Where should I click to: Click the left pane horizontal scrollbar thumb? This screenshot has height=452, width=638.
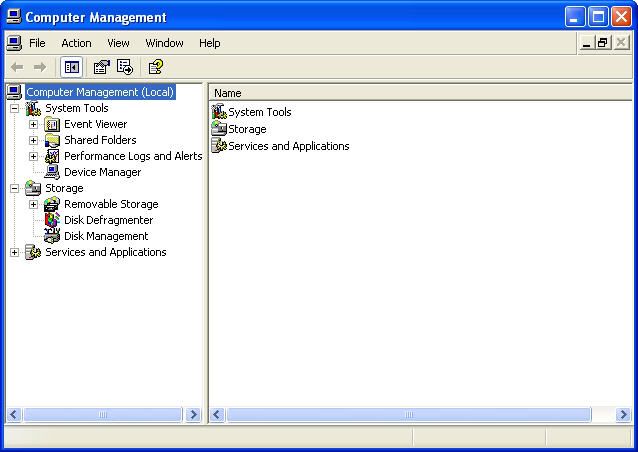pos(103,415)
